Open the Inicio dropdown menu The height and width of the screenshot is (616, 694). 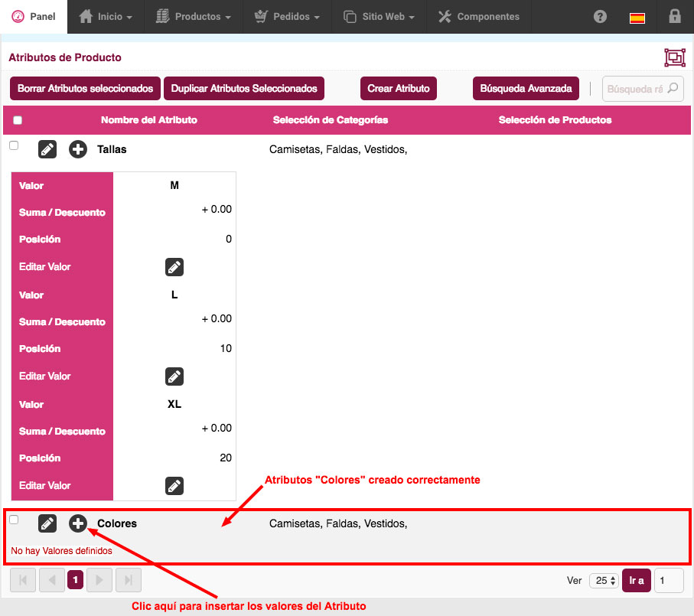pos(106,17)
